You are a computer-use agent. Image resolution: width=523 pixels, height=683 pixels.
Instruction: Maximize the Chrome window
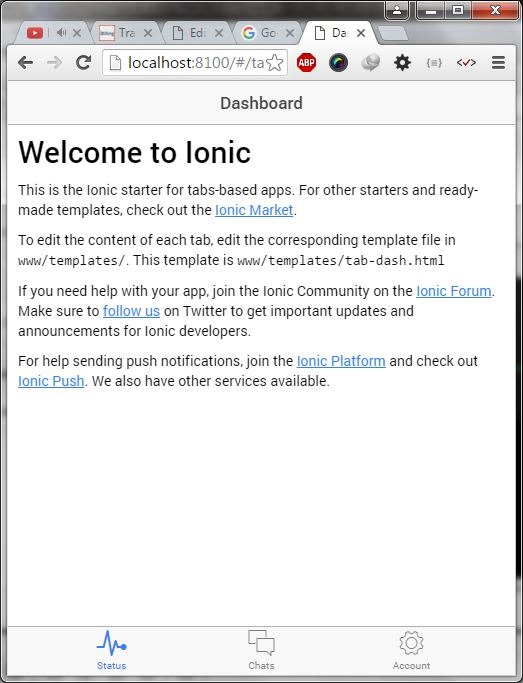coord(458,11)
